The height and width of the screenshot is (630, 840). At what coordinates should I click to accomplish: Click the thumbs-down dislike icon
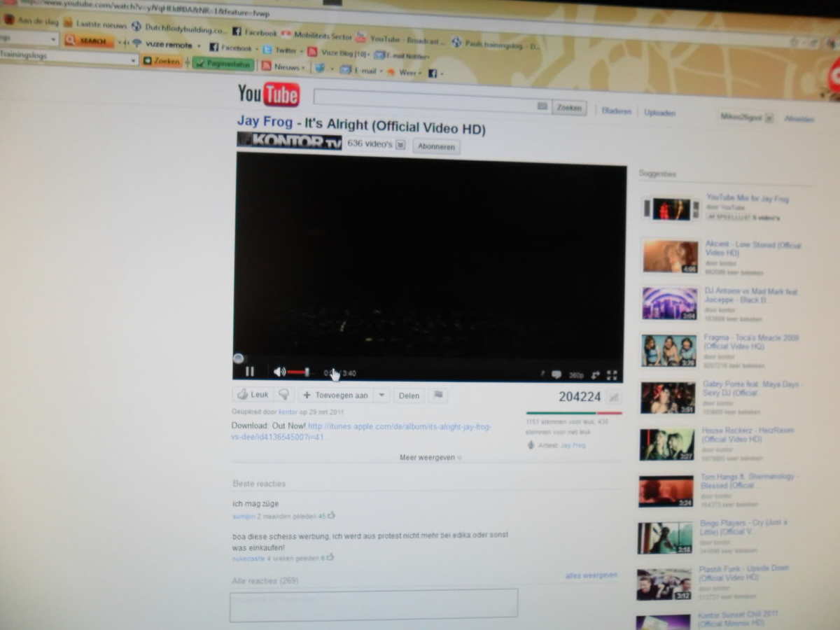click(283, 395)
